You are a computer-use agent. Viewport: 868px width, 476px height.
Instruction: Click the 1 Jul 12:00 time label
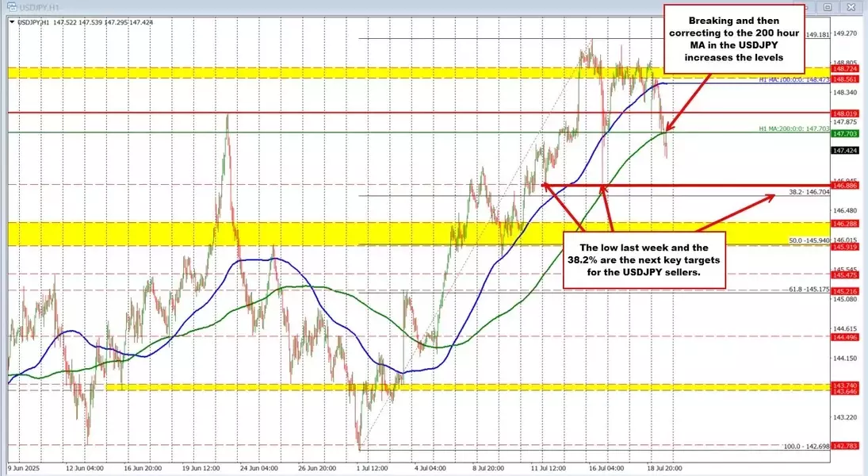(373, 468)
